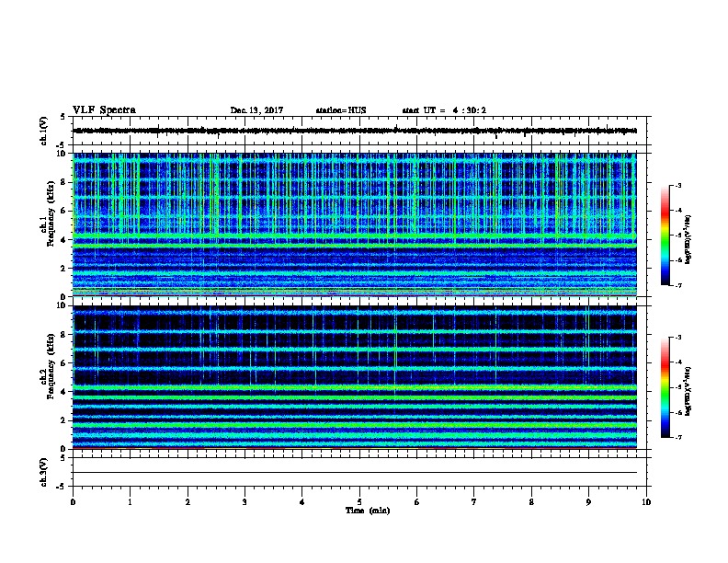Click the "-4" label on ch.2 color scale

click(x=677, y=362)
